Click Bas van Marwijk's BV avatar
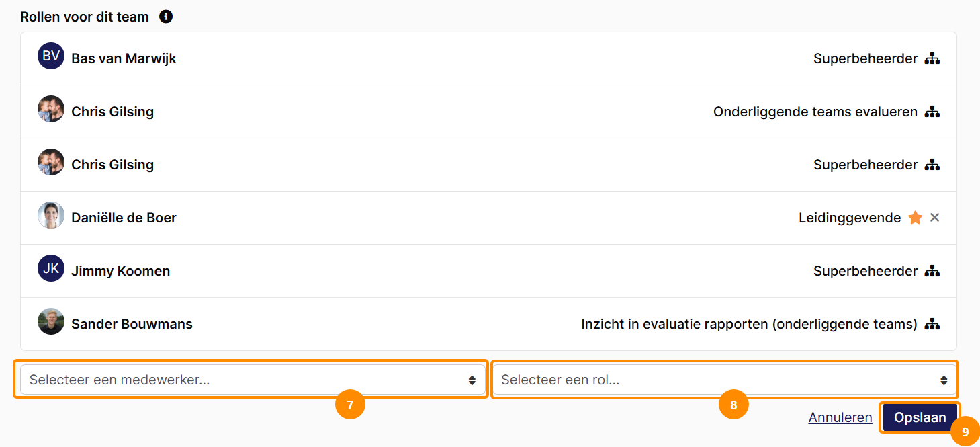Viewport: 980px width, 447px height. click(x=51, y=56)
